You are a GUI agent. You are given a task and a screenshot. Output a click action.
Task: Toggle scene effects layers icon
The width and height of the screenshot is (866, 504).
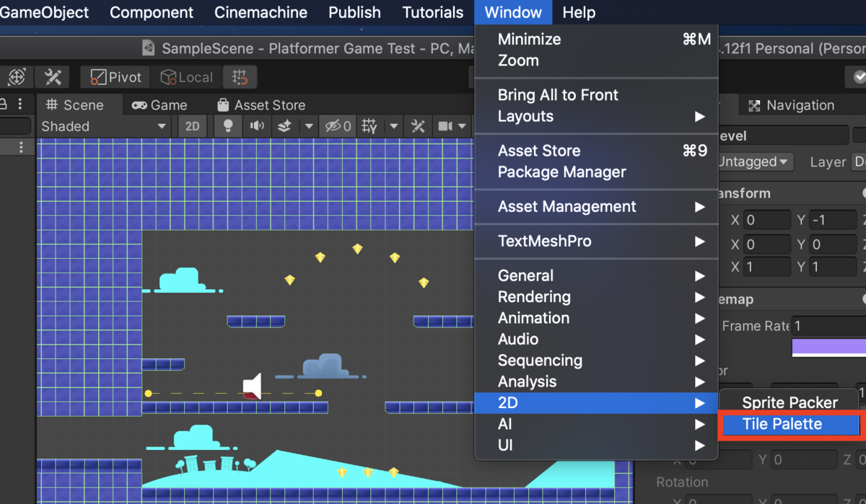click(284, 126)
